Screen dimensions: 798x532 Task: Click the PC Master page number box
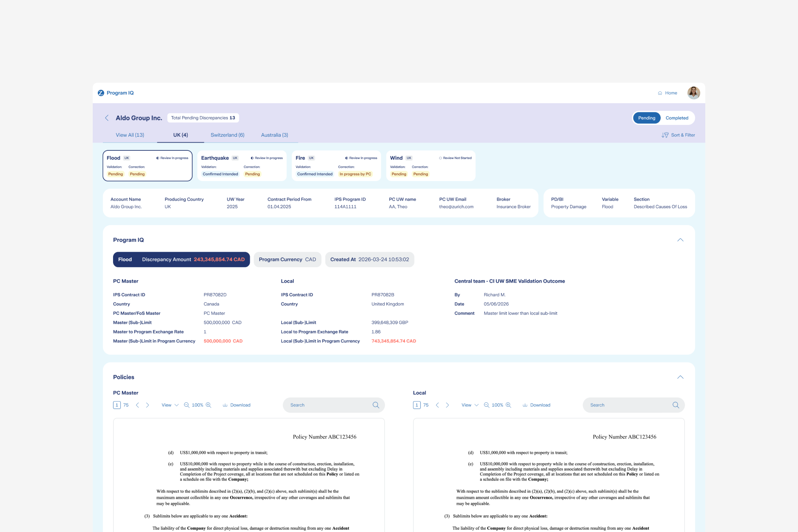coord(117,405)
